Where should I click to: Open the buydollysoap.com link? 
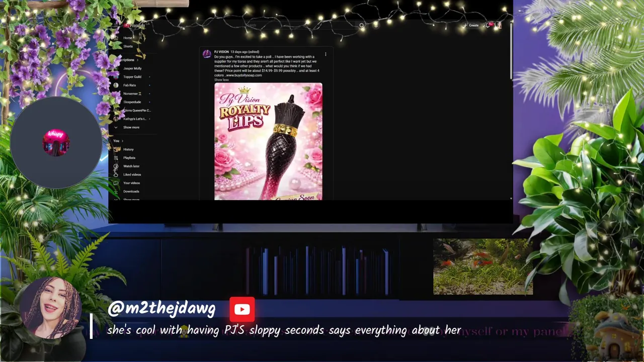coord(244,75)
